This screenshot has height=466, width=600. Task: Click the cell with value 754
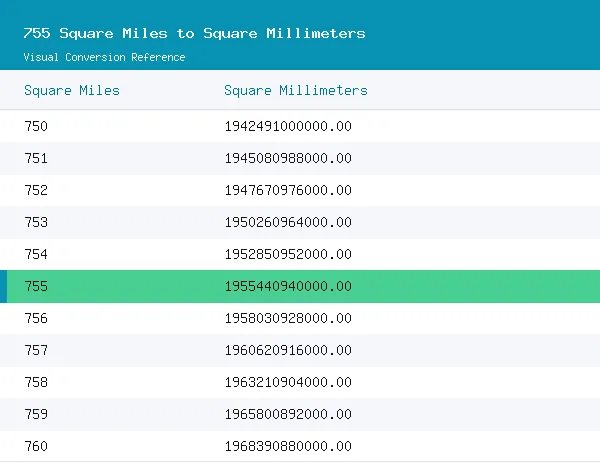coord(36,254)
